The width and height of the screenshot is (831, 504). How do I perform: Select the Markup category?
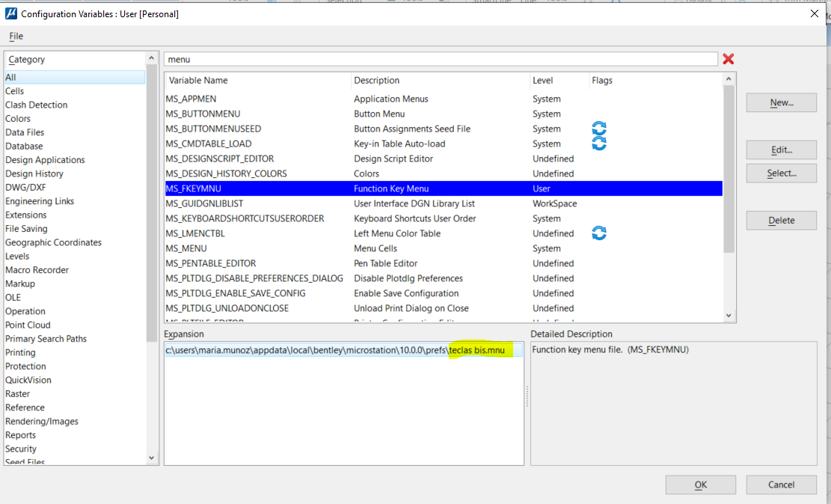click(x=75, y=284)
